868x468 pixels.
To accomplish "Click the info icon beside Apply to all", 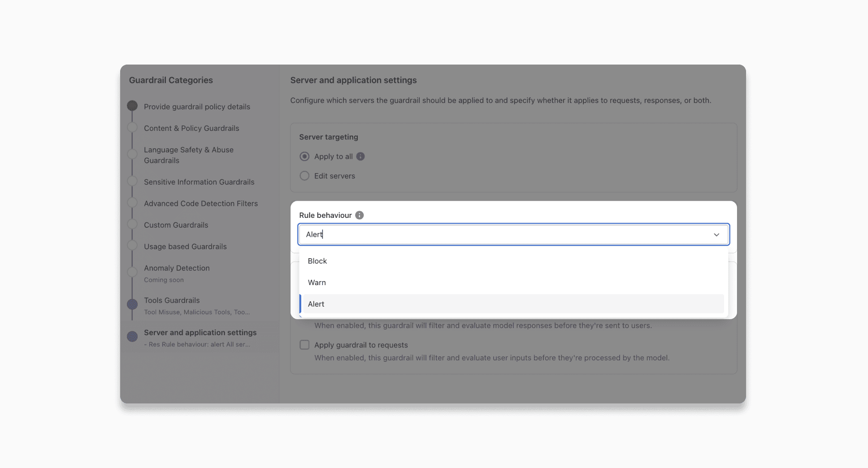I will tap(360, 156).
